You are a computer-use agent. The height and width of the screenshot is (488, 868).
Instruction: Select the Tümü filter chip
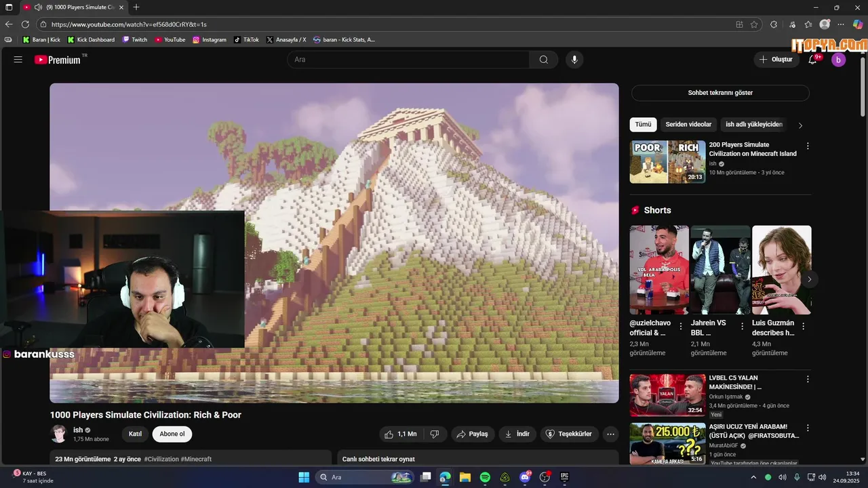(643, 125)
